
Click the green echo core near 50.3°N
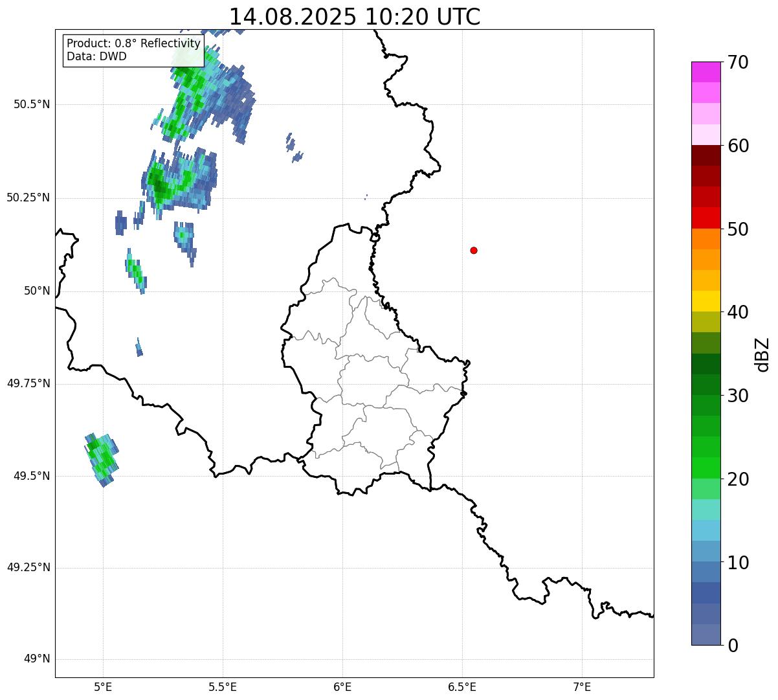159,183
